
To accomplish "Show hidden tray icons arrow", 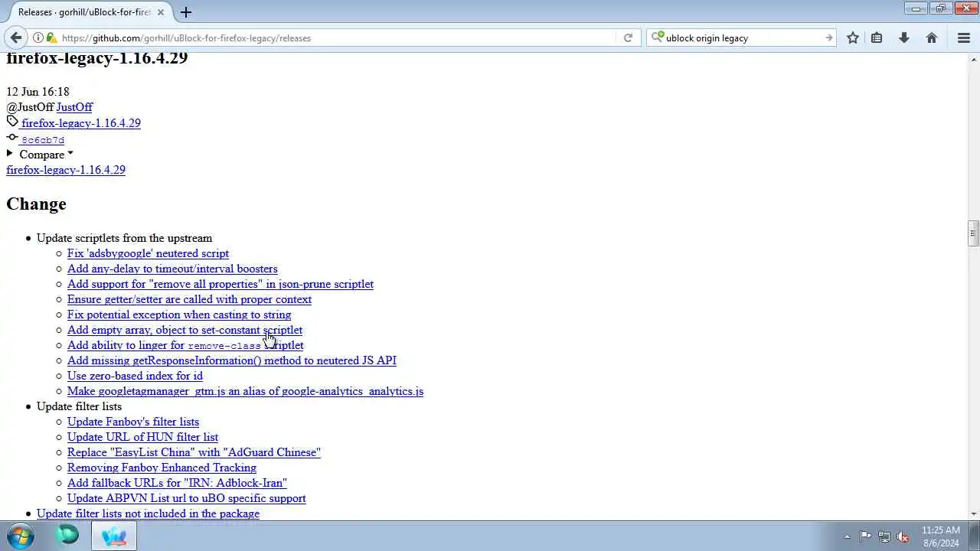I will 847,536.
